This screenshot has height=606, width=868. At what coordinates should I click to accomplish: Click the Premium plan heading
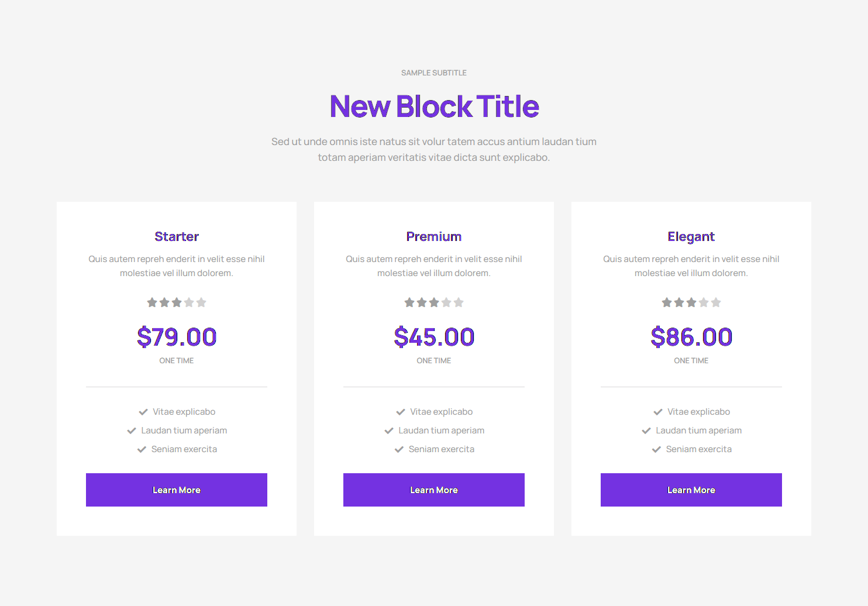(x=434, y=236)
